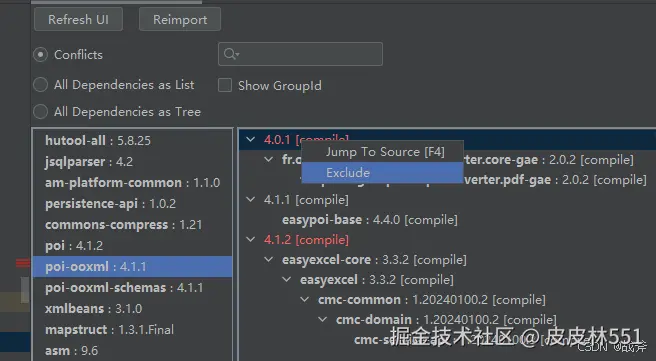Click the 4.1.2 [compile] red version label
This screenshot has height=361, width=656.
(306, 240)
